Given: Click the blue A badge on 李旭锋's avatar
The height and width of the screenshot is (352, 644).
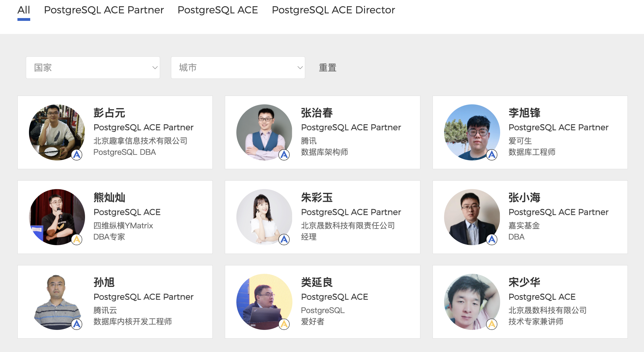Looking at the screenshot, I should click(492, 155).
